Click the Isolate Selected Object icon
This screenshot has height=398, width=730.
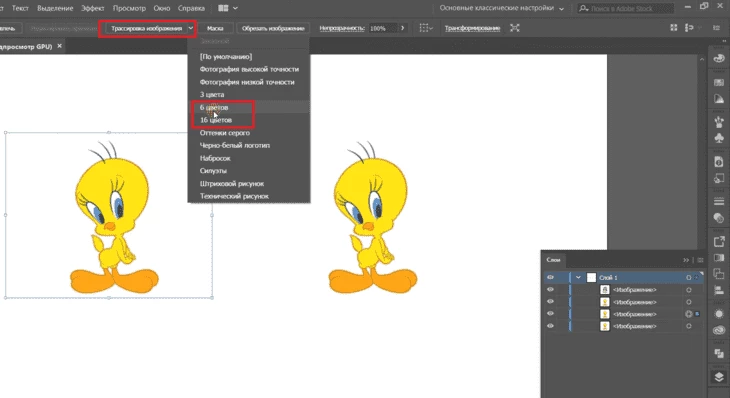514,28
